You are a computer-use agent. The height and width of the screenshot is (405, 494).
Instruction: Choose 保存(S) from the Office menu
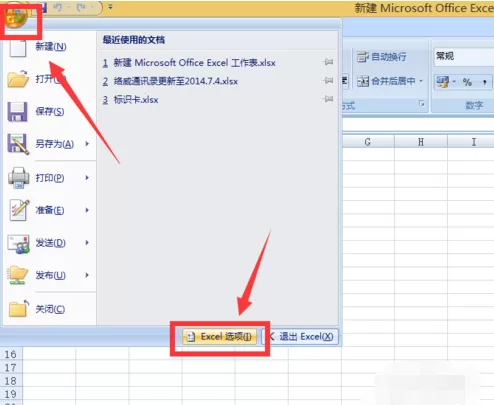[50, 112]
